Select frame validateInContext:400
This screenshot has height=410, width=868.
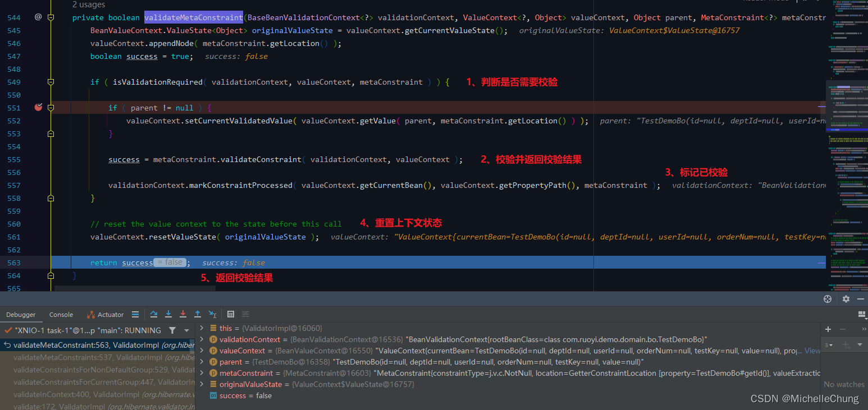click(x=97, y=394)
